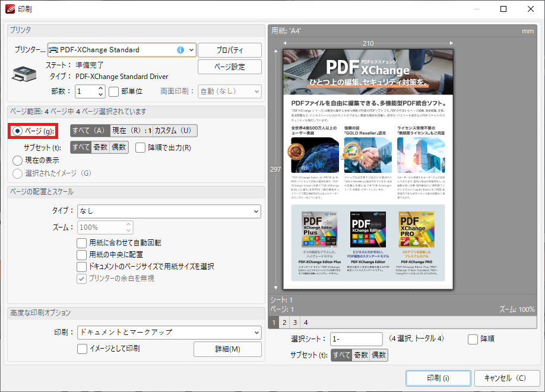Open the printer selection dropdown

[x=191, y=50]
